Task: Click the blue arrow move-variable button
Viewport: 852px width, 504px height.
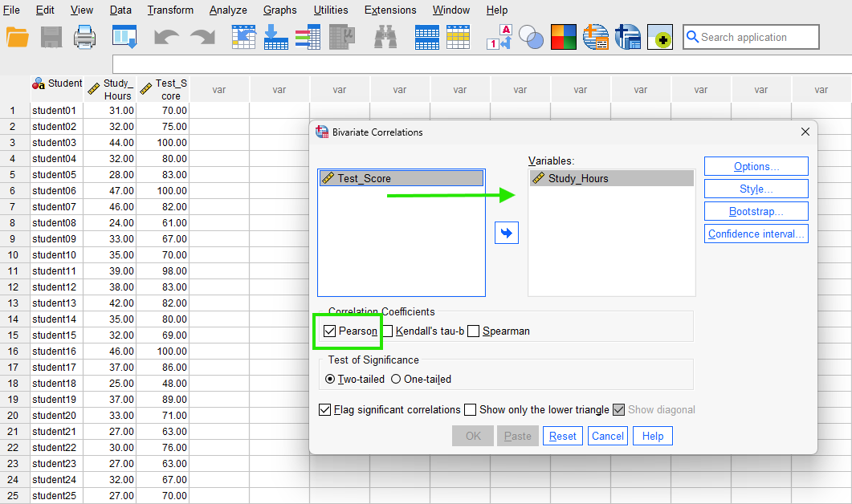Action: (x=508, y=233)
